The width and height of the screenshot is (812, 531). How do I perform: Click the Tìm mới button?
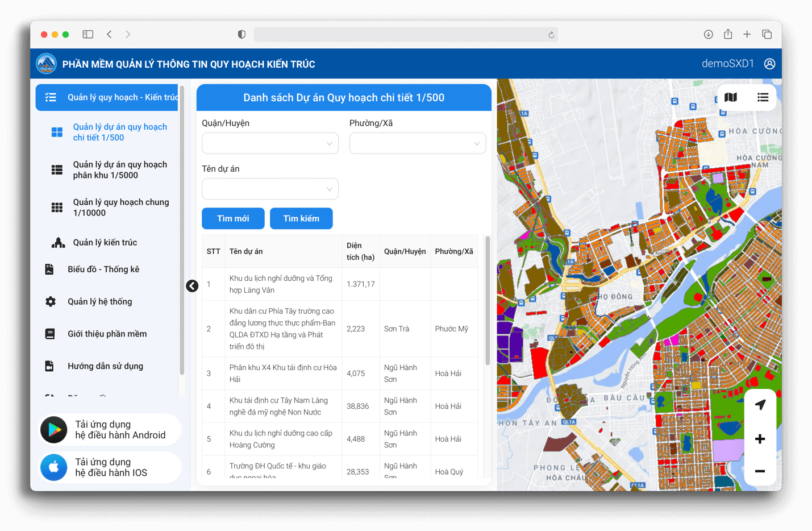pyautogui.click(x=233, y=218)
